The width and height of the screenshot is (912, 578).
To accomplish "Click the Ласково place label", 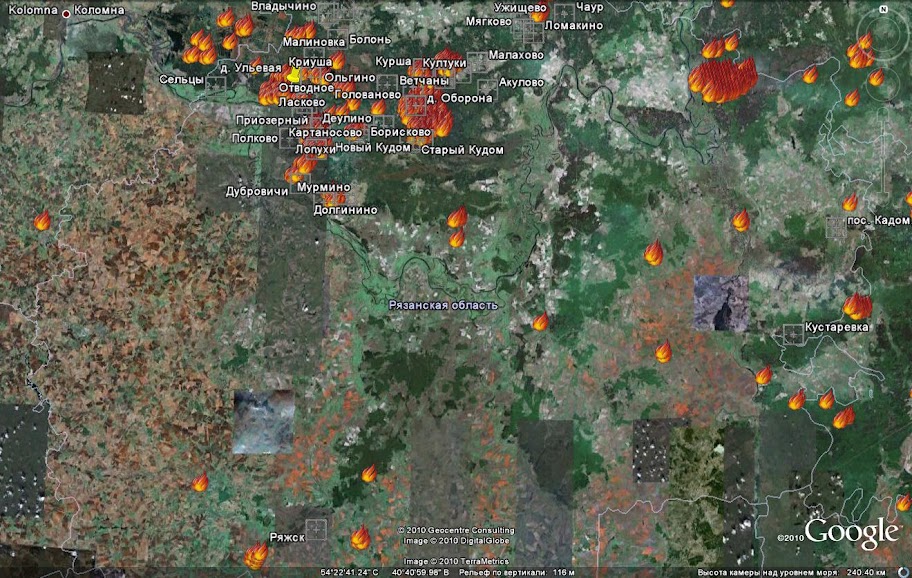I will [x=302, y=102].
